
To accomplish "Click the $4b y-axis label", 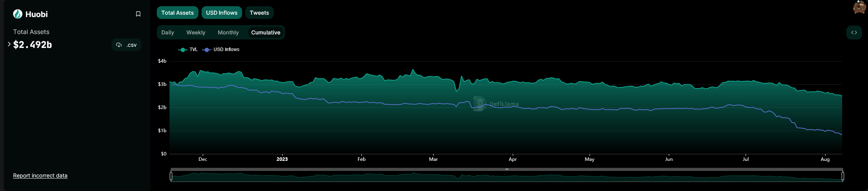I will (x=162, y=61).
